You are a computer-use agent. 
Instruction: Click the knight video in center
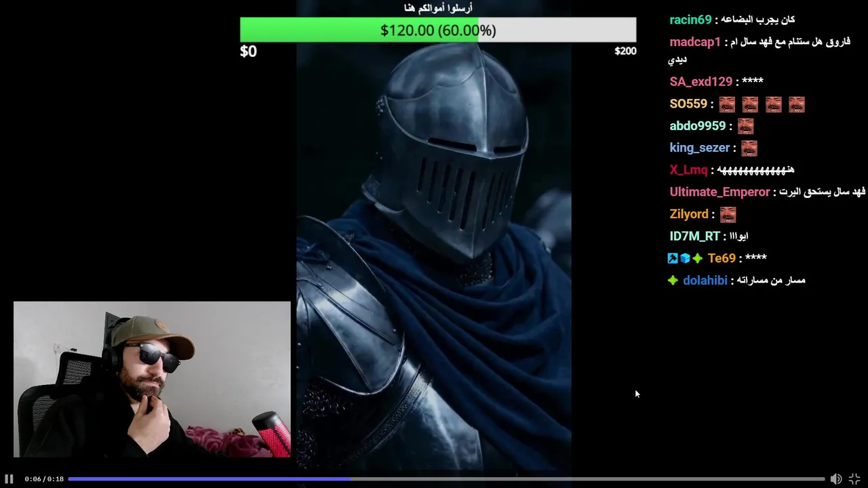[434, 258]
